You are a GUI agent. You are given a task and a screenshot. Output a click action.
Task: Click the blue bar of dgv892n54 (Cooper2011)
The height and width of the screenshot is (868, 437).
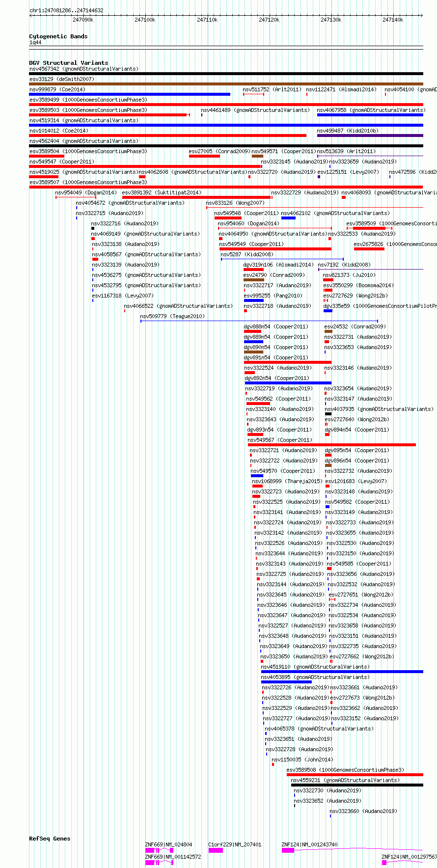tap(288, 383)
